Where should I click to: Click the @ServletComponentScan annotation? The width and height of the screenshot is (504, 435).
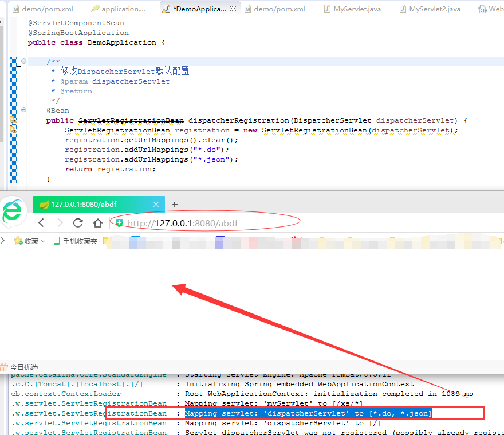[76, 23]
